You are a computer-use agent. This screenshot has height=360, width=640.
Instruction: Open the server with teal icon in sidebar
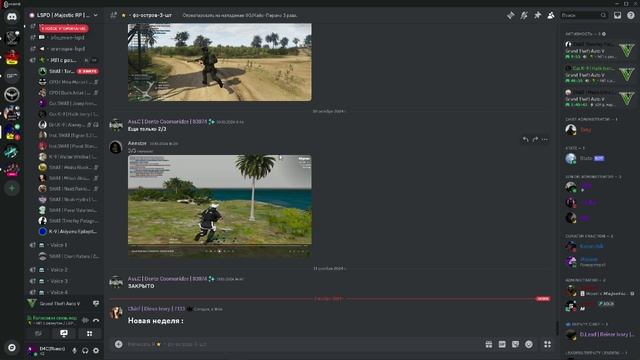(x=12, y=151)
